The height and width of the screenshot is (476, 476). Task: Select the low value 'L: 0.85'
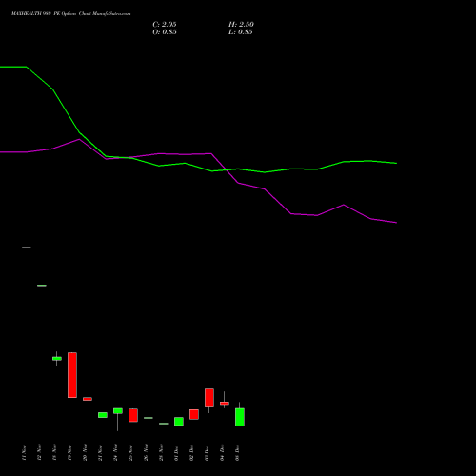pyautogui.click(x=241, y=32)
